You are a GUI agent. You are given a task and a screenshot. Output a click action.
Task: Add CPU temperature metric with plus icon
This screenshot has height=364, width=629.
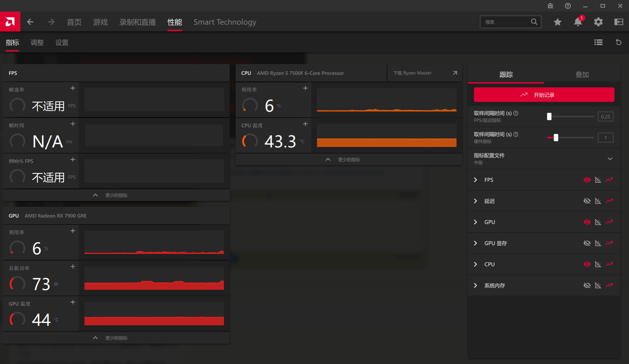pyautogui.click(x=305, y=124)
